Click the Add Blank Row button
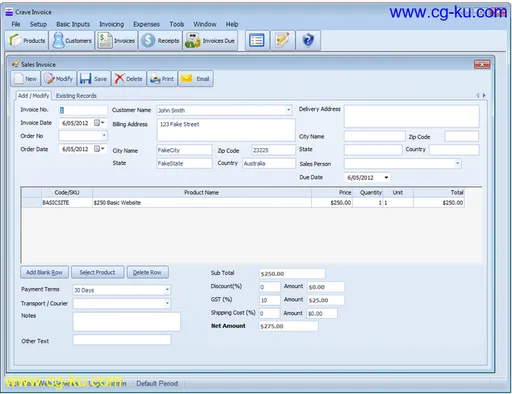The image size is (512, 394). (x=44, y=272)
